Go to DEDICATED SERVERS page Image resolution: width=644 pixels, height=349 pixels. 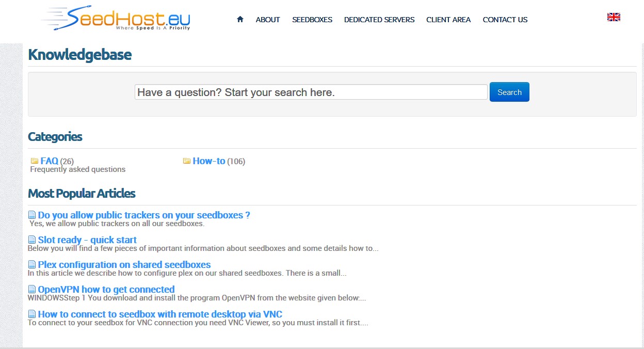click(x=379, y=20)
